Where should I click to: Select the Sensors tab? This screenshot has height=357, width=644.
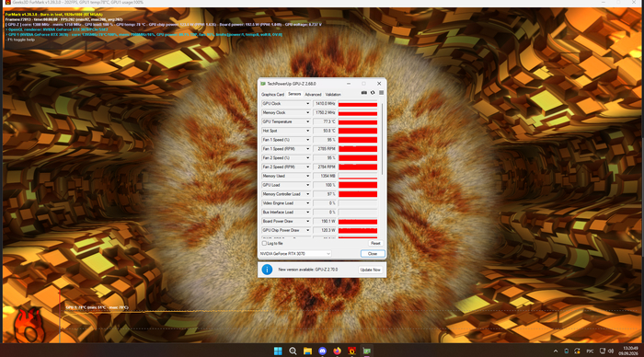294,94
